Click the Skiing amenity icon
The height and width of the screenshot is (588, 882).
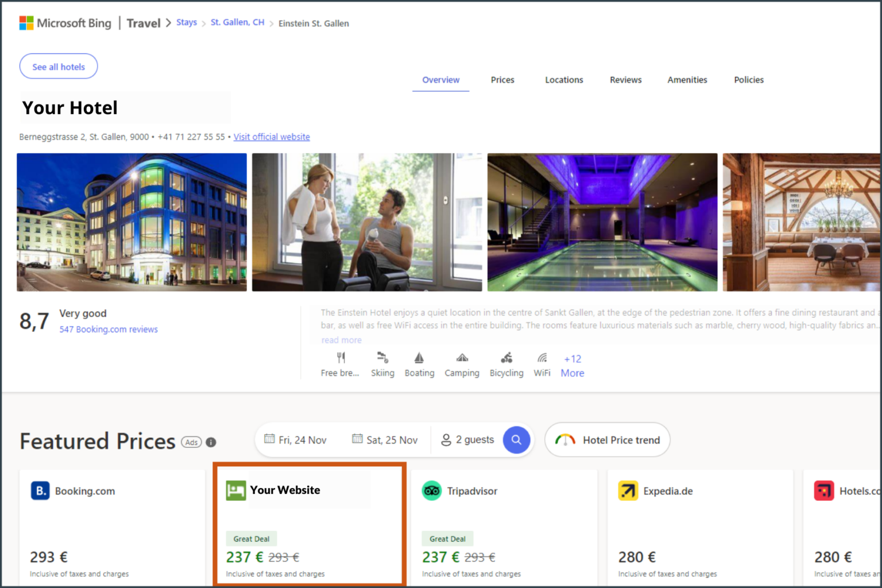point(382,357)
